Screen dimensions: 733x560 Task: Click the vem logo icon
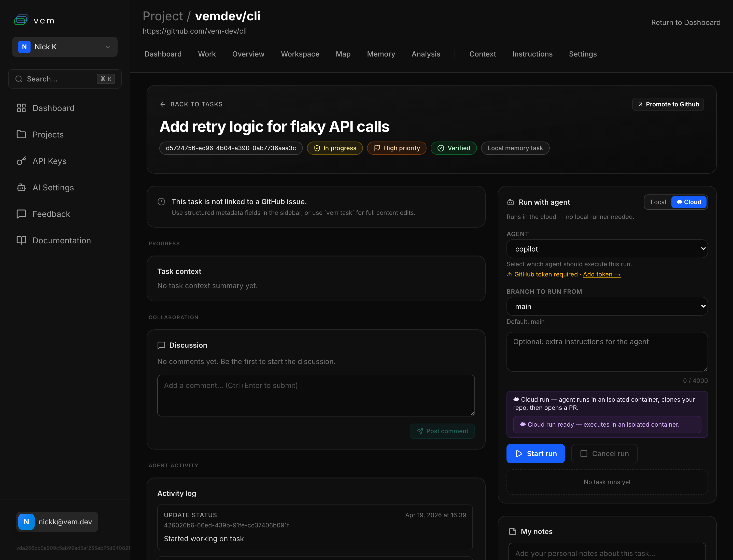pos(21,20)
